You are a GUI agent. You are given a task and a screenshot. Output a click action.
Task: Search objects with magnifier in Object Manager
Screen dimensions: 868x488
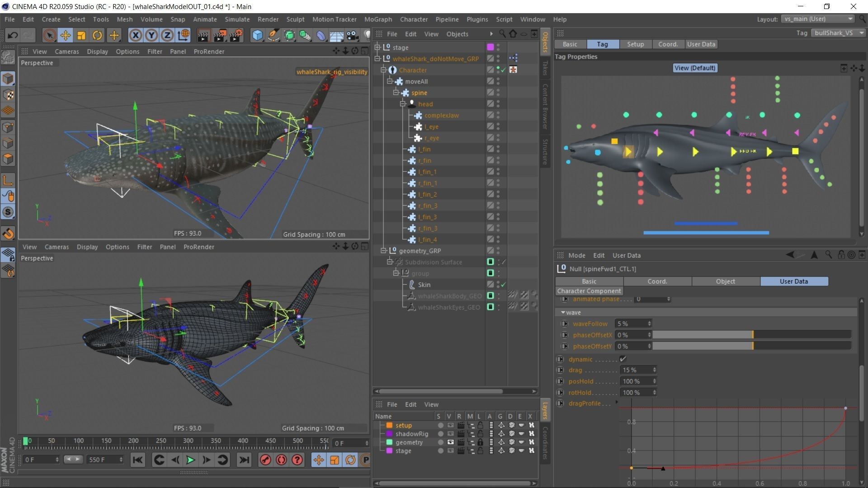coord(502,34)
